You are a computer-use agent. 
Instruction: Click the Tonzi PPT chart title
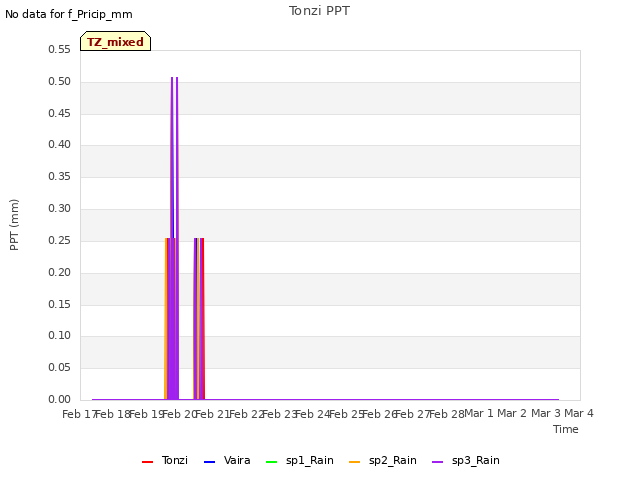[319, 11]
